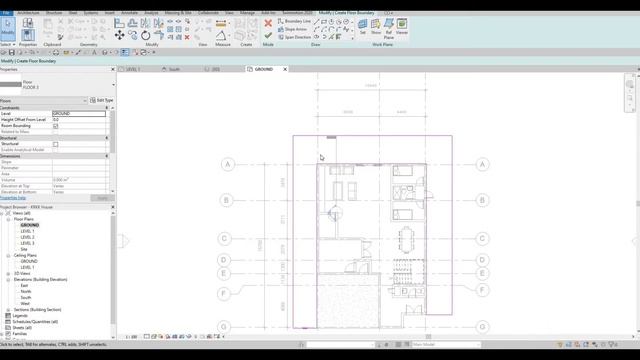Expand the 3D Views tree node
Image resolution: width=640 pixels, height=360 pixels.
[x=8, y=273]
